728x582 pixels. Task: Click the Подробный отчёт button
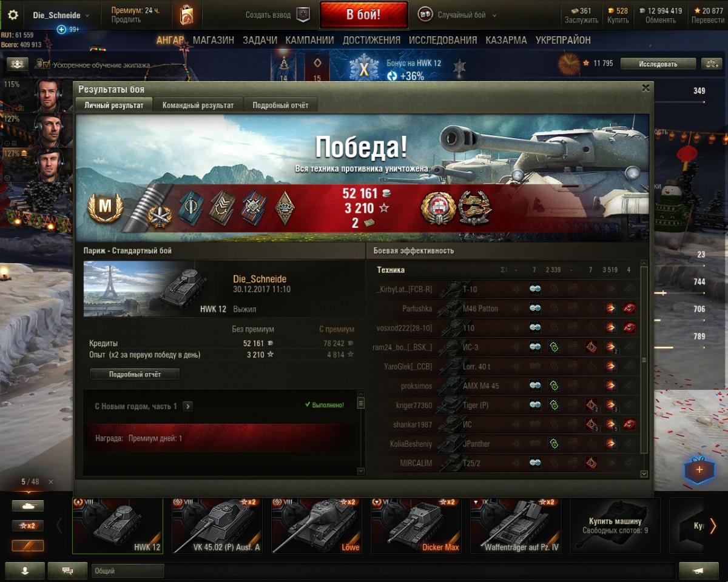(x=135, y=374)
